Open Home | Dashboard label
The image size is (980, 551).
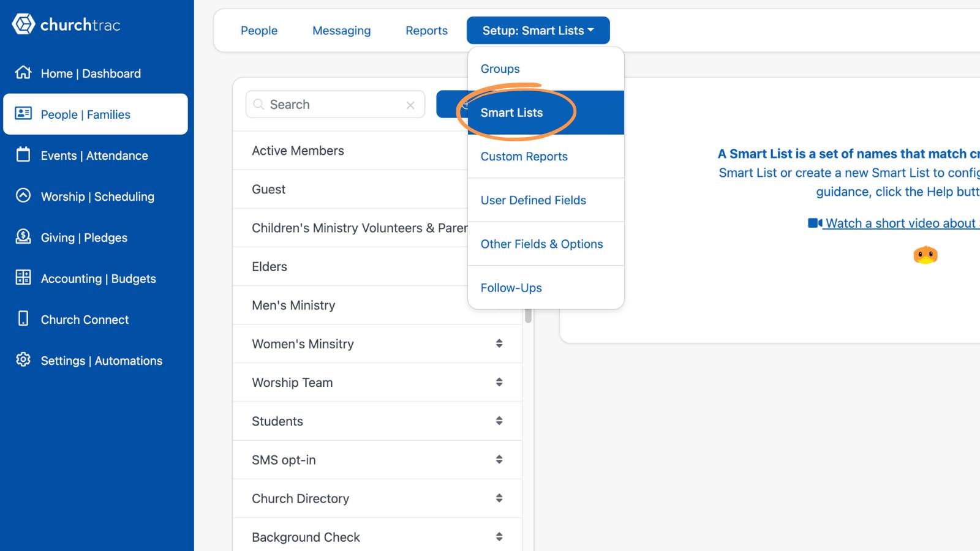(91, 73)
